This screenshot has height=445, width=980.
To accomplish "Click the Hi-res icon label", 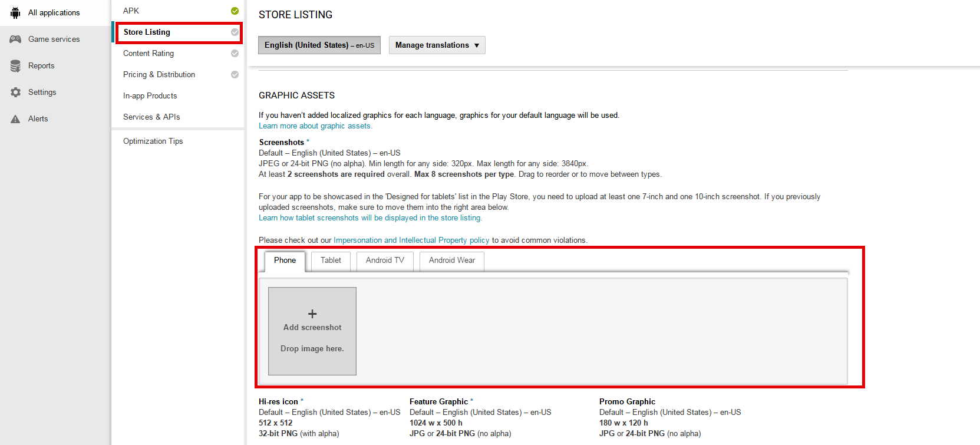I will [x=278, y=402].
